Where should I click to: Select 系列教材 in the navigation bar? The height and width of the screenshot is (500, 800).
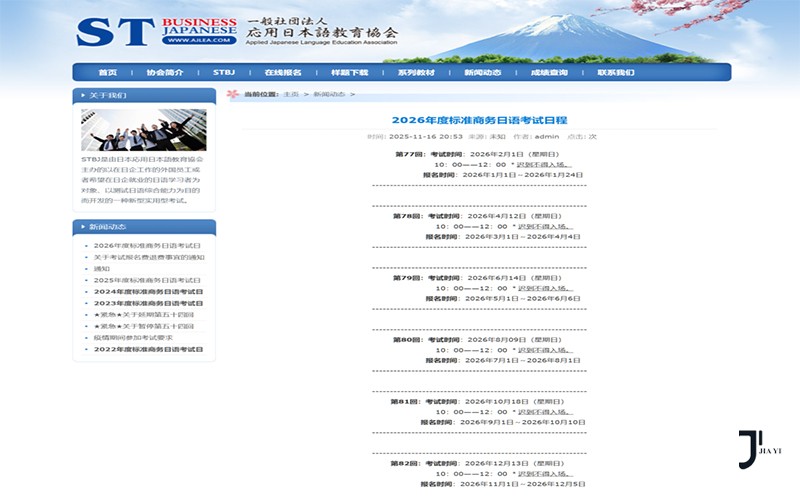[x=416, y=72]
